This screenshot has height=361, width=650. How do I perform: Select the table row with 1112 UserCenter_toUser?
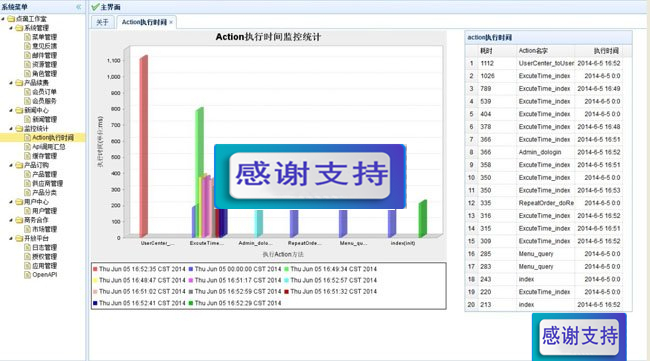tap(548, 63)
